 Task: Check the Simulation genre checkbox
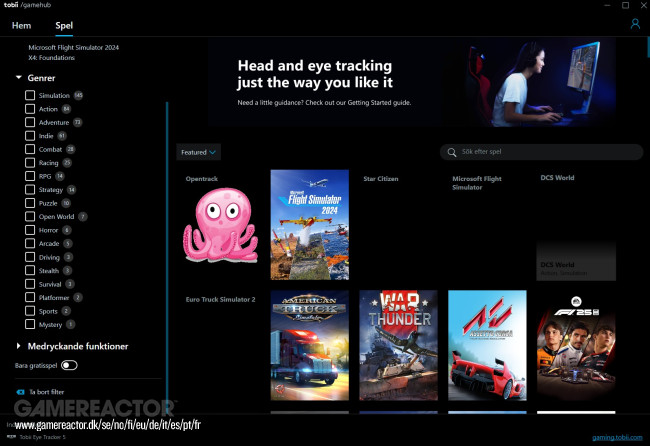point(30,95)
